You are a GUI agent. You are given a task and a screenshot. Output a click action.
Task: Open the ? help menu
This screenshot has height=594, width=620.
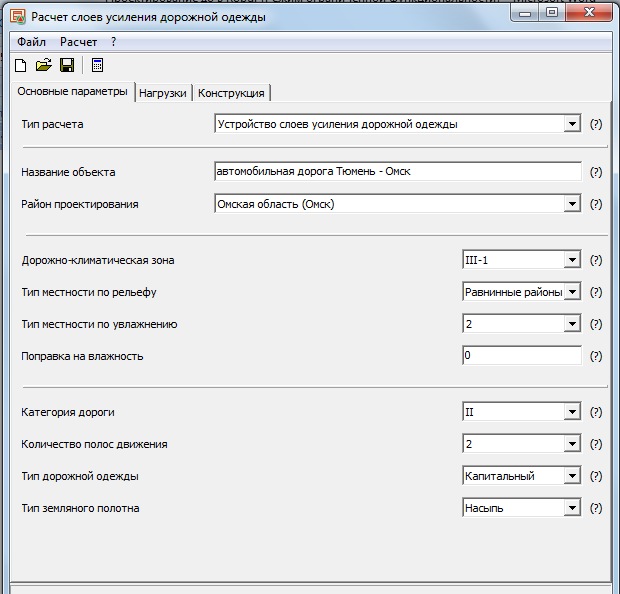[x=113, y=42]
